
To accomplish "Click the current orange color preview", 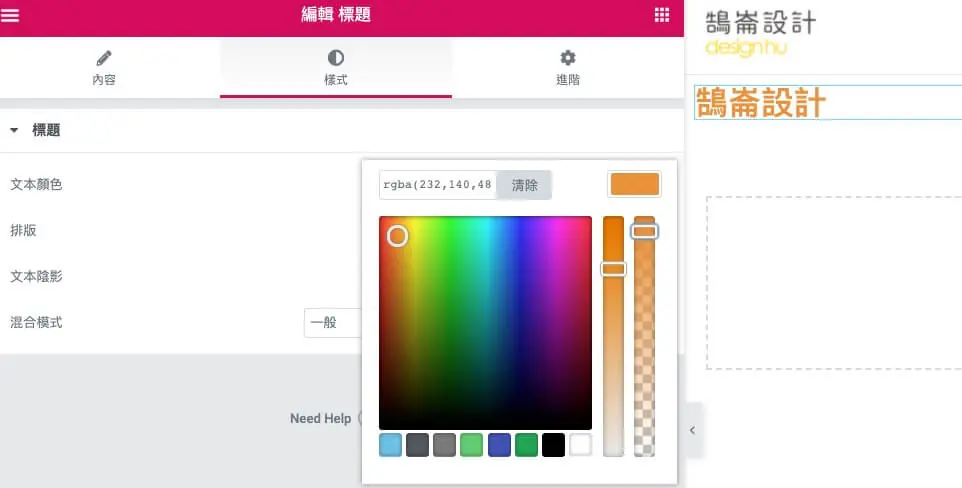I will (634, 184).
